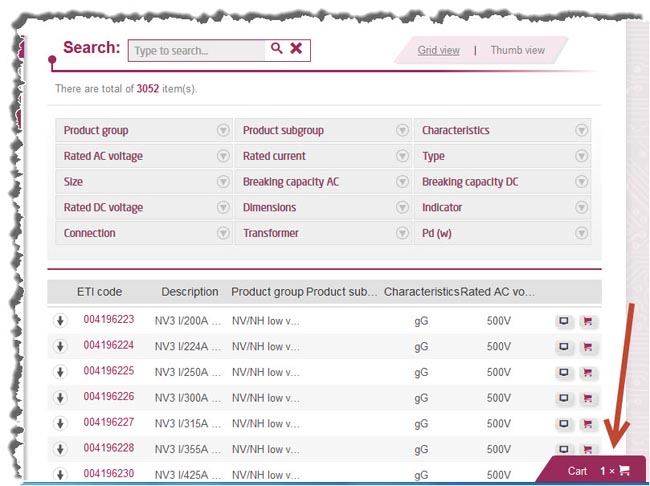Open ETI code 004196223 link
This screenshot has height=486, width=650.
pos(109,319)
